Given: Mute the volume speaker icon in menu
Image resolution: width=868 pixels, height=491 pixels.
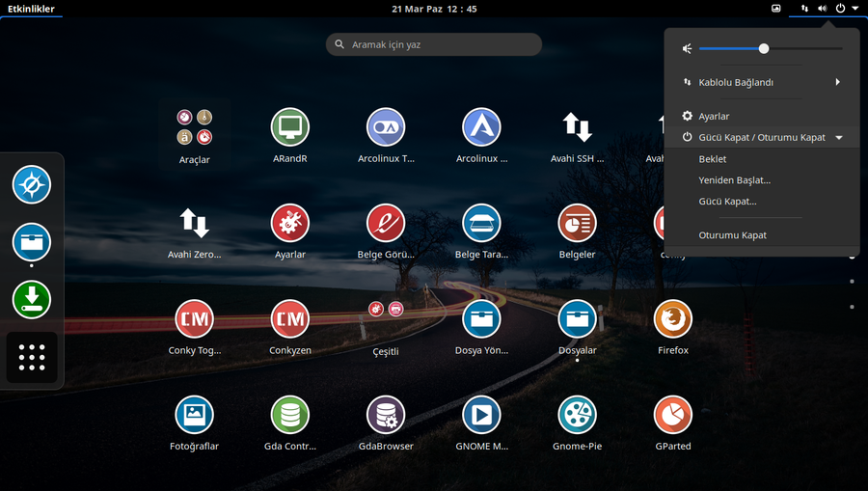Looking at the screenshot, I should click(x=687, y=49).
